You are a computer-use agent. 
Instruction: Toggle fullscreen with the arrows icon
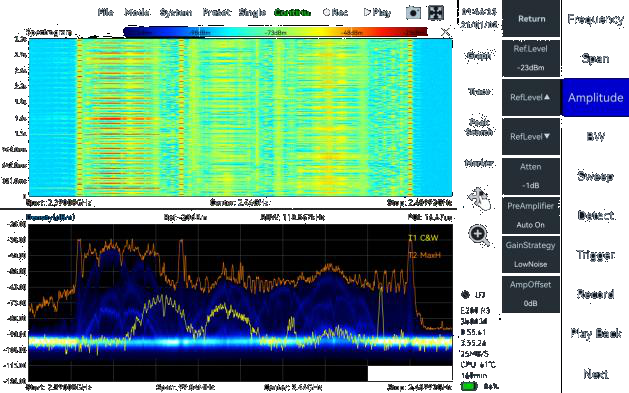tap(436, 13)
